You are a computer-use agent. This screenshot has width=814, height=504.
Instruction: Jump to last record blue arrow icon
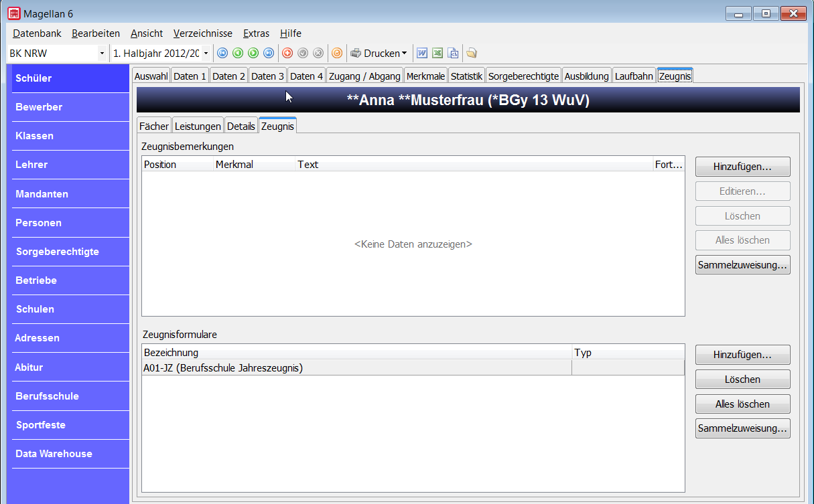(x=269, y=53)
